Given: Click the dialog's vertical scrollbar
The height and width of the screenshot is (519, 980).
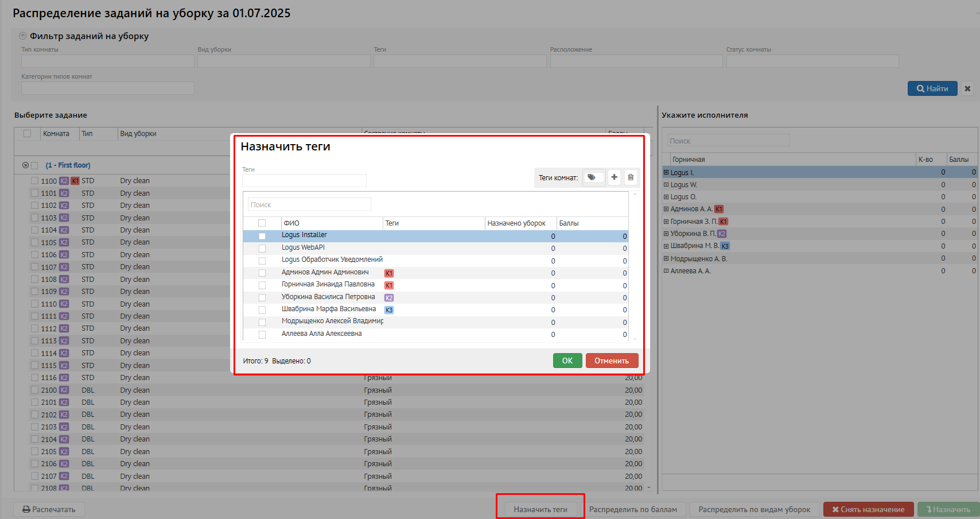Looking at the screenshot, I should [635, 267].
